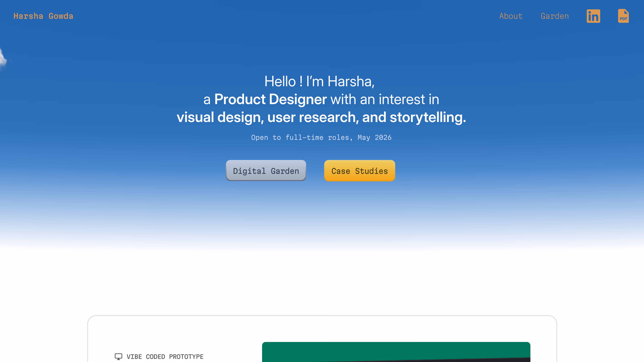Open the Garden nav link

(x=555, y=16)
